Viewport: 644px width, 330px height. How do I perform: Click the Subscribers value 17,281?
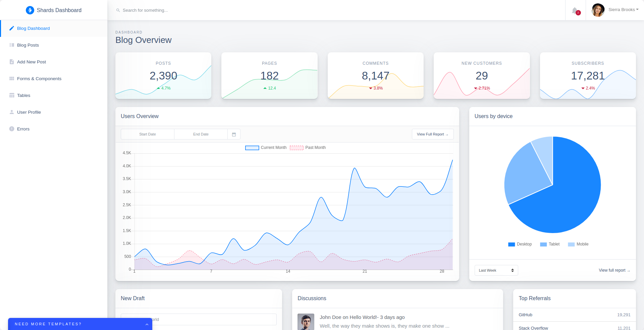click(588, 76)
